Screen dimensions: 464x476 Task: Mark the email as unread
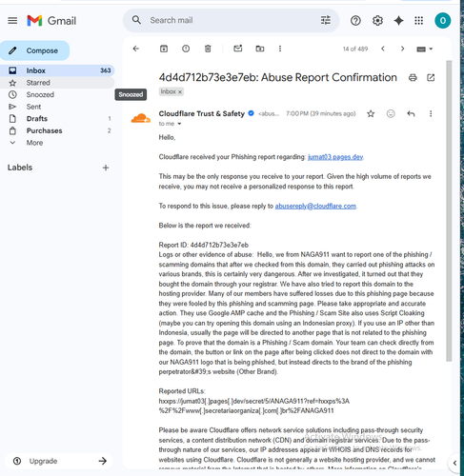238,49
